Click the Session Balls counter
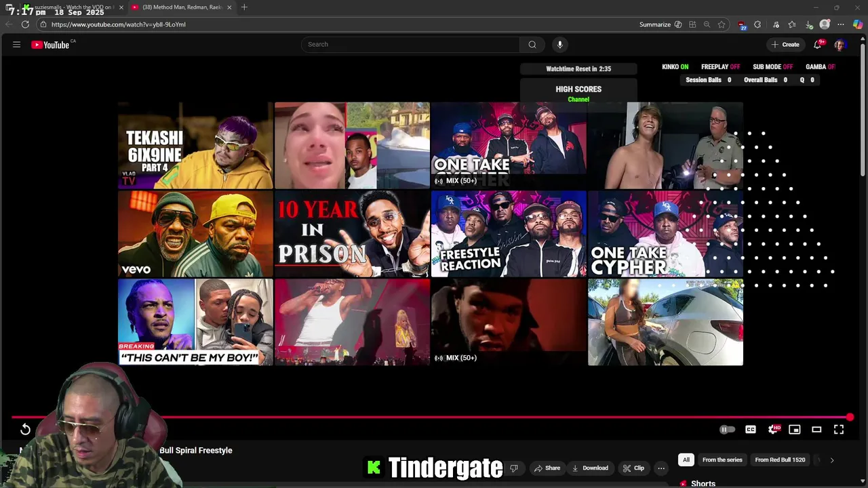The width and height of the screenshot is (868, 488). [708, 80]
